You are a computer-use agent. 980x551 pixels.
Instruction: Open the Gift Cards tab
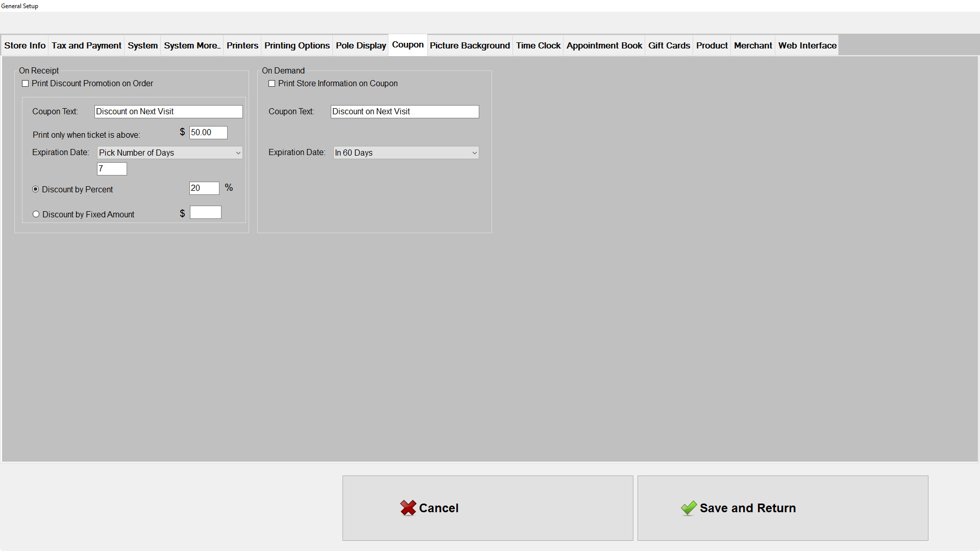pyautogui.click(x=669, y=45)
